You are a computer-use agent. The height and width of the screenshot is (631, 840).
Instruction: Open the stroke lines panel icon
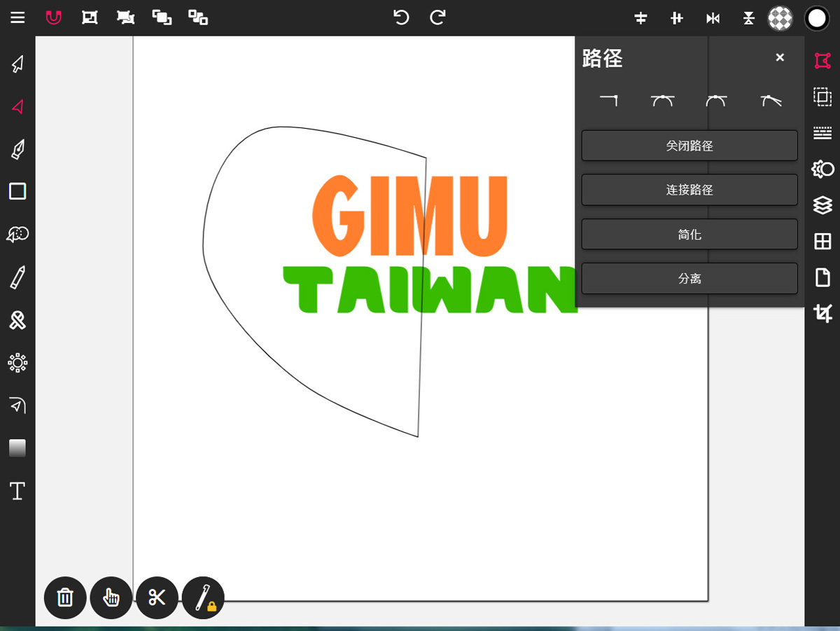tap(822, 132)
